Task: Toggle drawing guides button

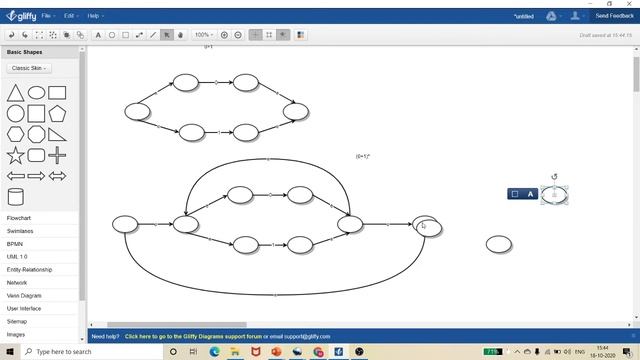Action: [283, 35]
